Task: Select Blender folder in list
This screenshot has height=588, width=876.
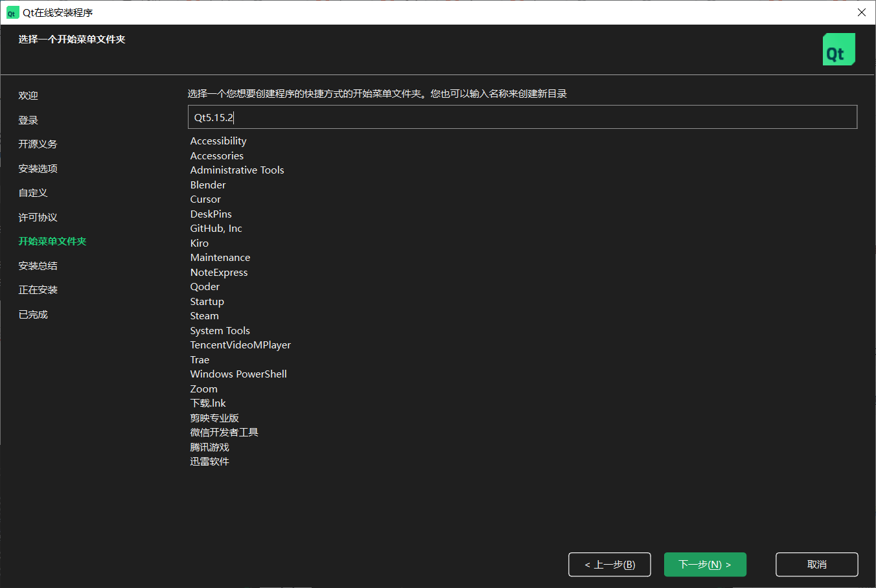Action: 208,185
